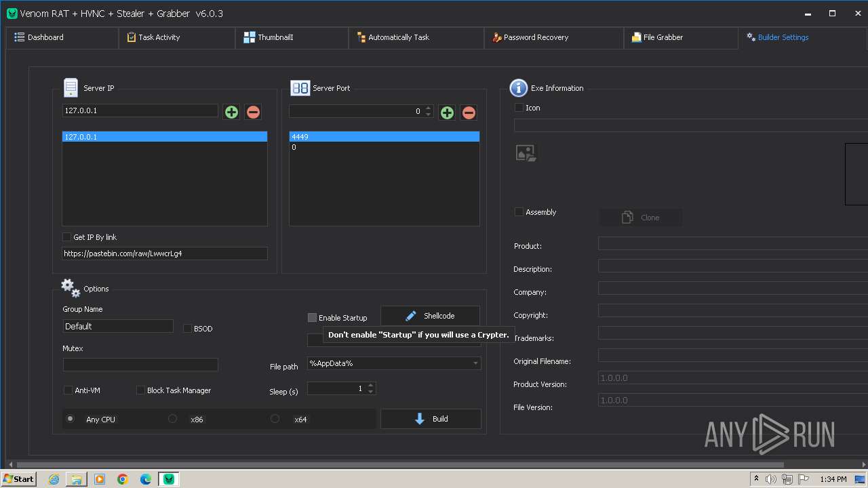This screenshot has height=488, width=868.
Task: Click the Product field
Action: 733,244
